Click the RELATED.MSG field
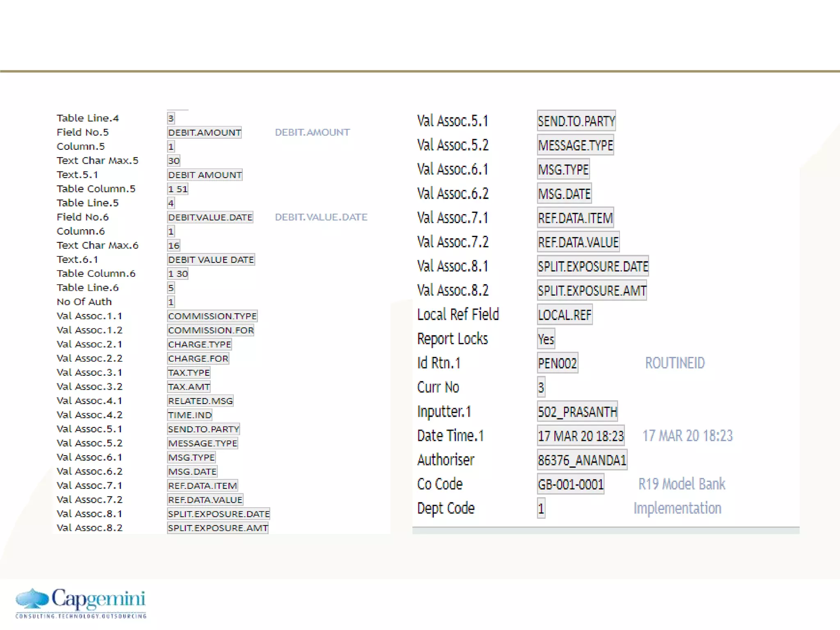840x630 pixels. pyautogui.click(x=200, y=401)
